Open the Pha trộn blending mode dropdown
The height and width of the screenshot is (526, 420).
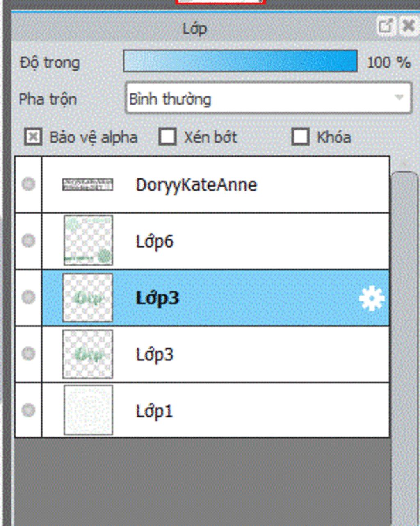click(x=268, y=98)
